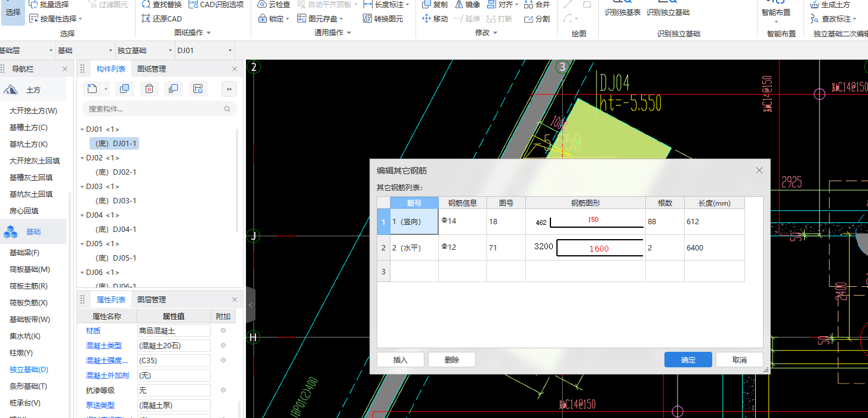Click the 删除 delete button in dialog
This screenshot has width=868, height=418.
(x=452, y=360)
